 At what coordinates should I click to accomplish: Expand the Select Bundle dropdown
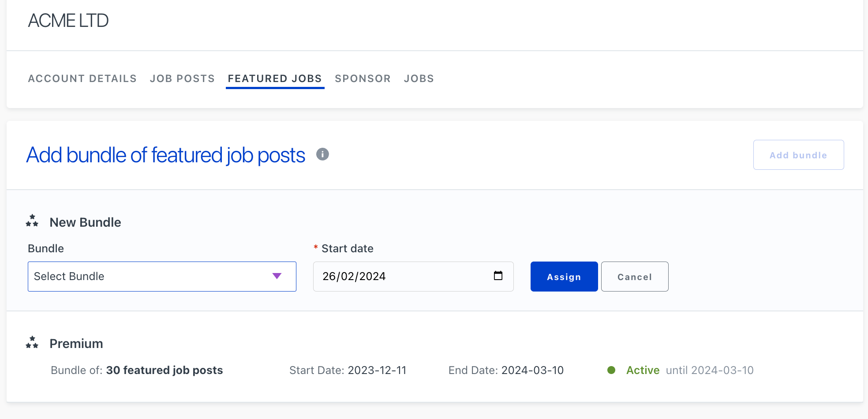(x=162, y=277)
